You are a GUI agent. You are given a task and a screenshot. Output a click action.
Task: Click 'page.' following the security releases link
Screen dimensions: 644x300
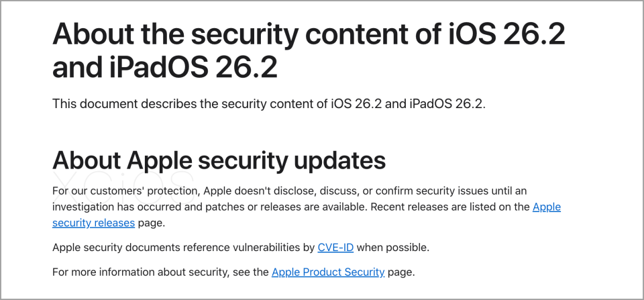click(152, 222)
